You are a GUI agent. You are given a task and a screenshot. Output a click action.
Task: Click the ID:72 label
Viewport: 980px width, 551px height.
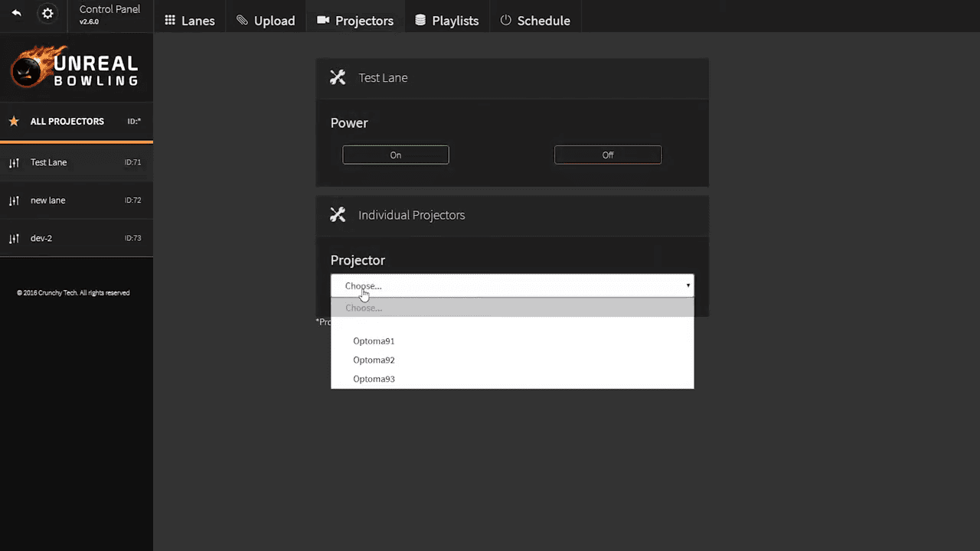pyautogui.click(x=132, y=201)
